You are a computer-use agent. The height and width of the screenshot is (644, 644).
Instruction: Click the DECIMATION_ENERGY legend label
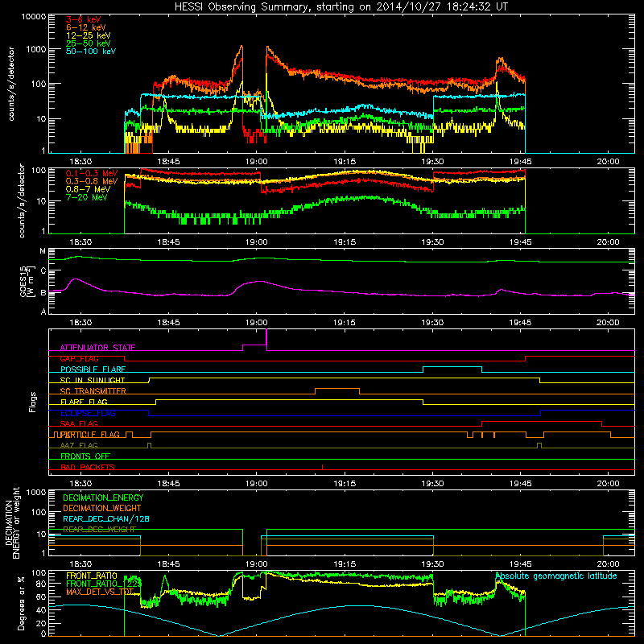(103, 497)
